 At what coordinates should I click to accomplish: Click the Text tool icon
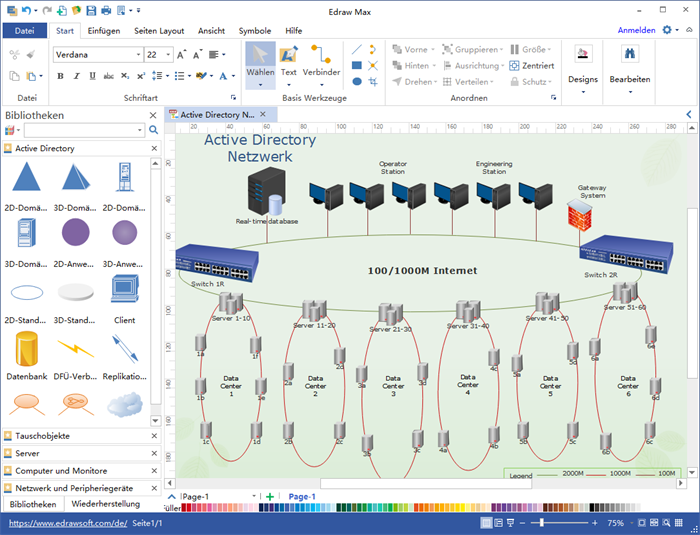click(x=288, y=55)
